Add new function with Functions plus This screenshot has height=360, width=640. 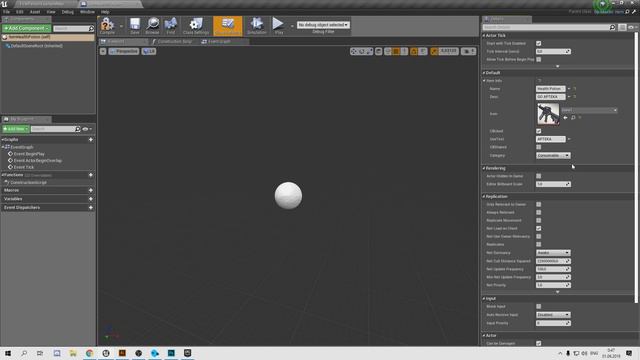tap(91, 175)
